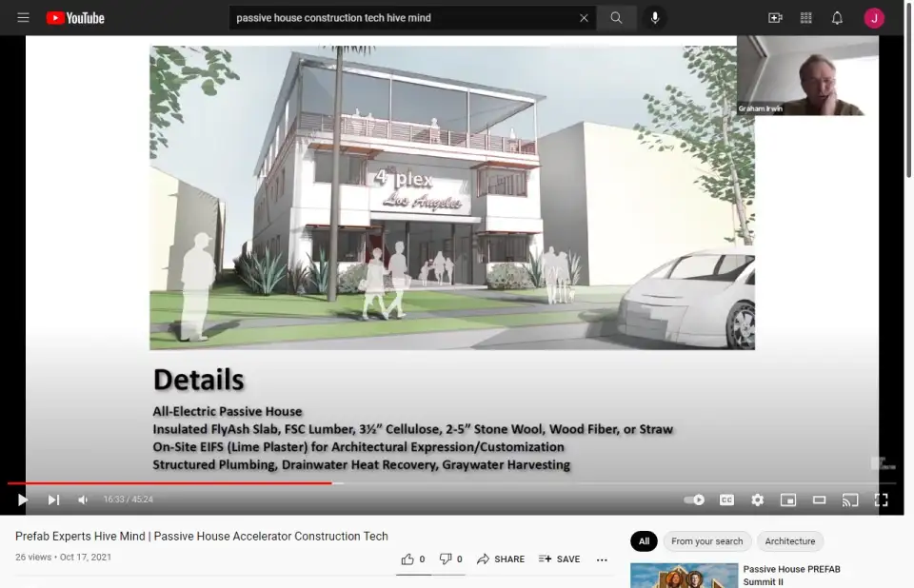Search with voice microphone
This screenshot has height=588, width=914.
(655, 18)
